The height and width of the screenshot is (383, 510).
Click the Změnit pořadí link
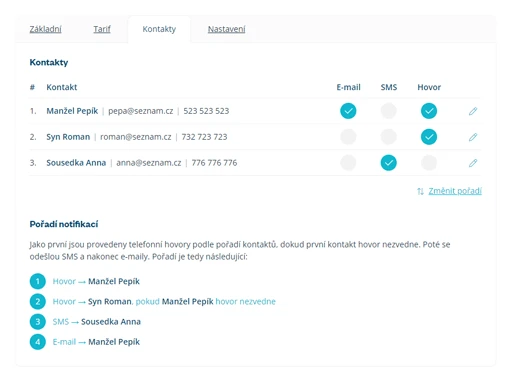tap(455, 191)
